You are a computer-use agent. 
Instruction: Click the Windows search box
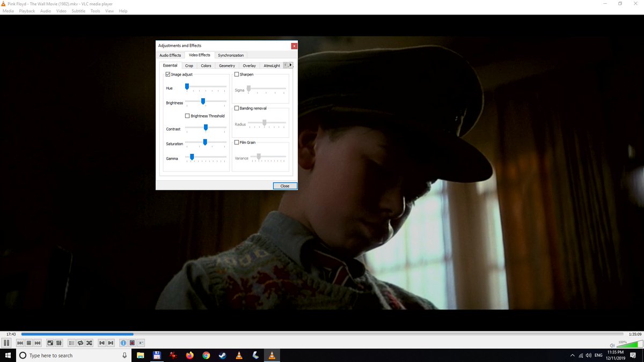(73, 355)
